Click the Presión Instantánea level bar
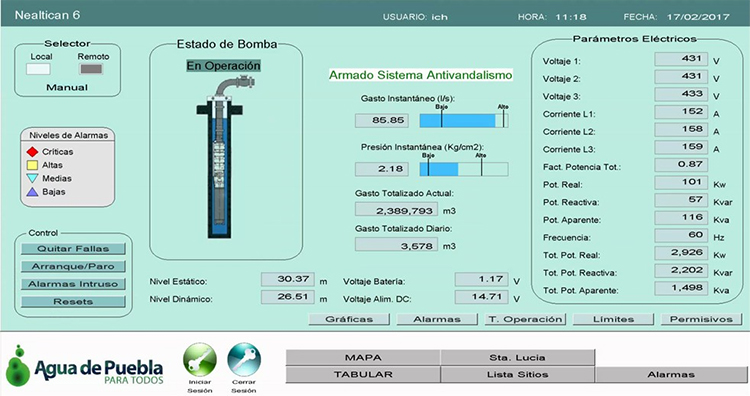The height and width of the screenshot is (396, 750). pos(464,169)
